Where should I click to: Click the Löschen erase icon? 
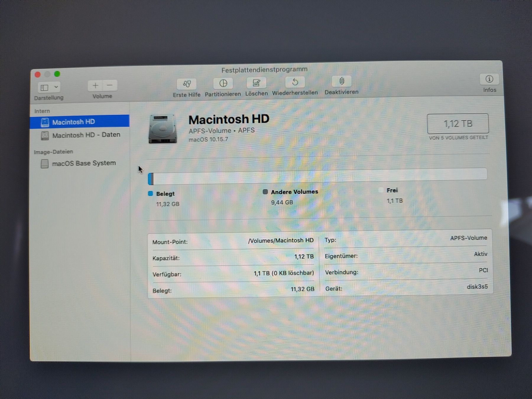[x=256, y=83]
